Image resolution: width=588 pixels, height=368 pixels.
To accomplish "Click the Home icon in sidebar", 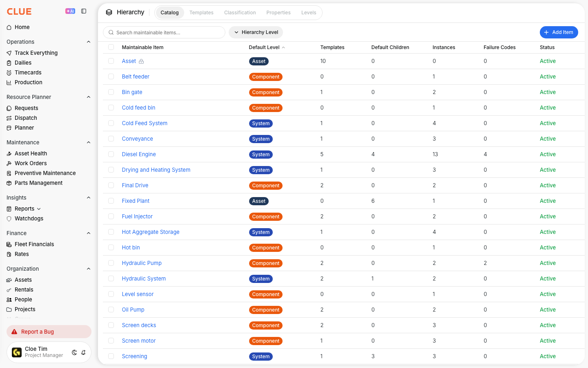I will tap(9, 27).
